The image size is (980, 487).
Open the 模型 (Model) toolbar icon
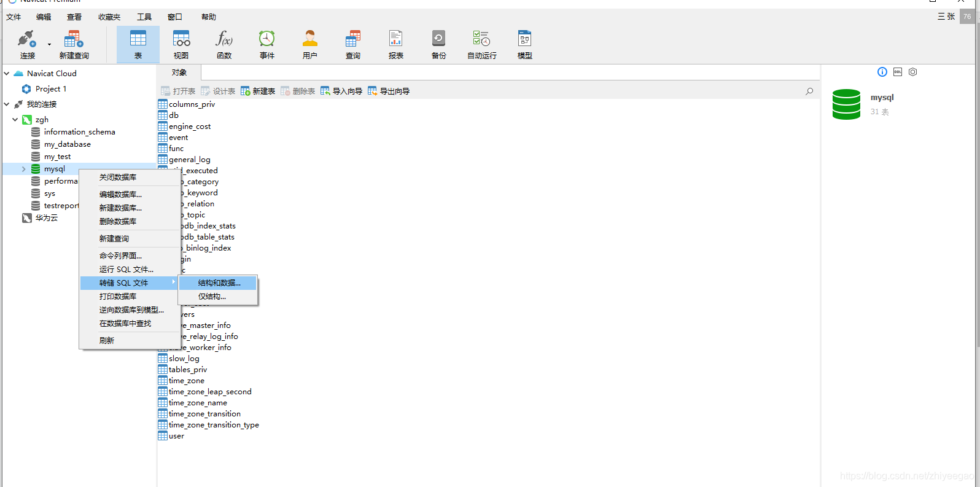tap(525, 44)
